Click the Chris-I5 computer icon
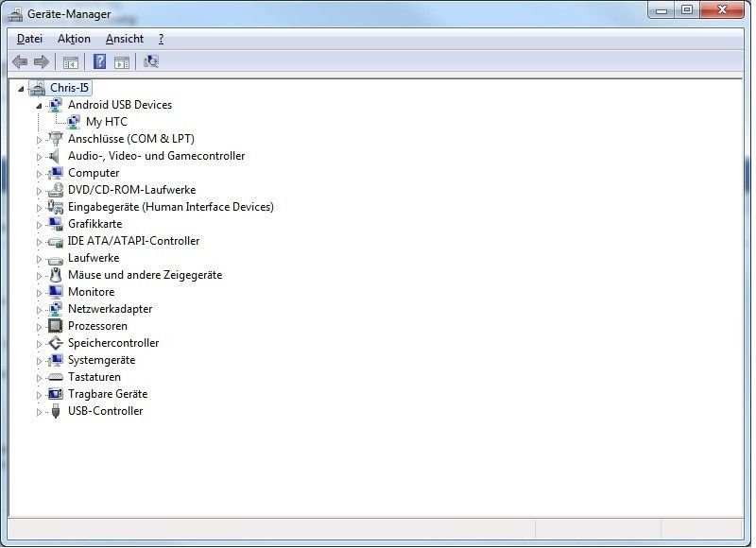The image size is (756, 548). click(x=37, y=88)
